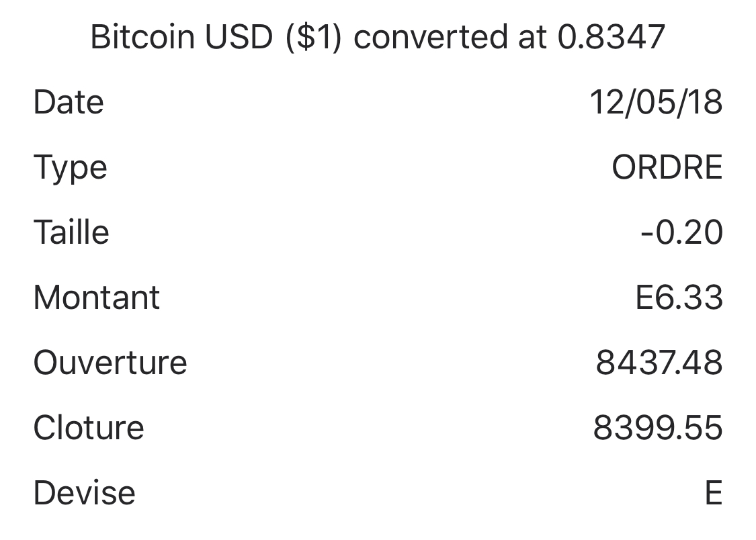This screenshot has width=756, height=540.
Task: Select the conversion rate 0.8347
Action: coord(611,37)
